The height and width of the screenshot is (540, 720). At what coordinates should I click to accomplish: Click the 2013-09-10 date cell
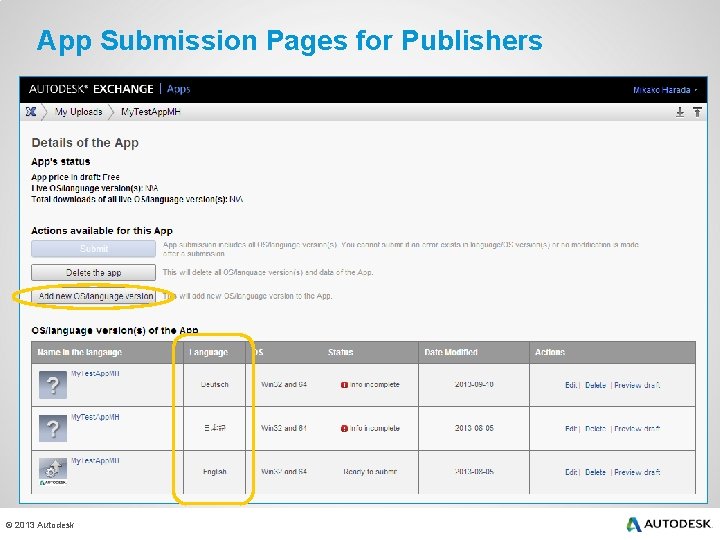pos(474,384)
